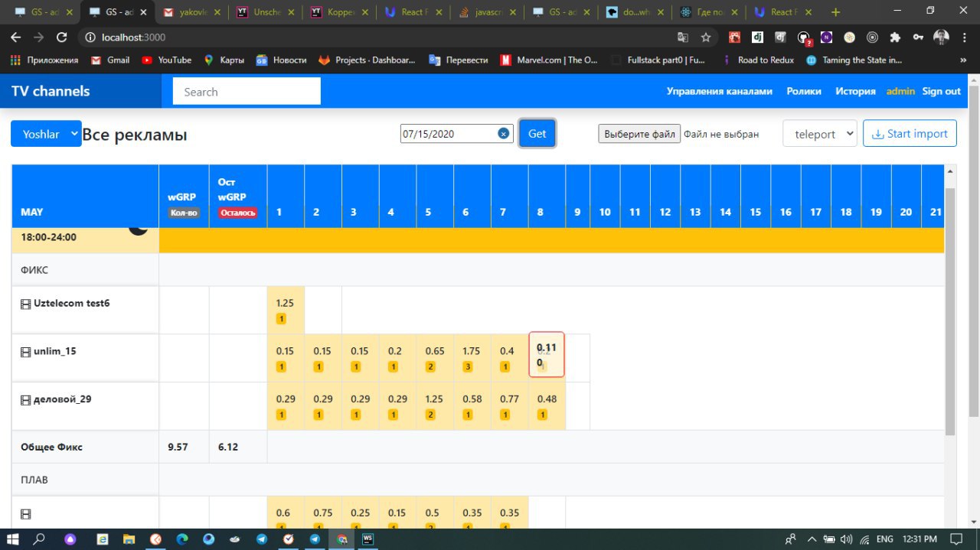
Task: Open File Explorer from the taskbar
Action: tap(129, 539)
